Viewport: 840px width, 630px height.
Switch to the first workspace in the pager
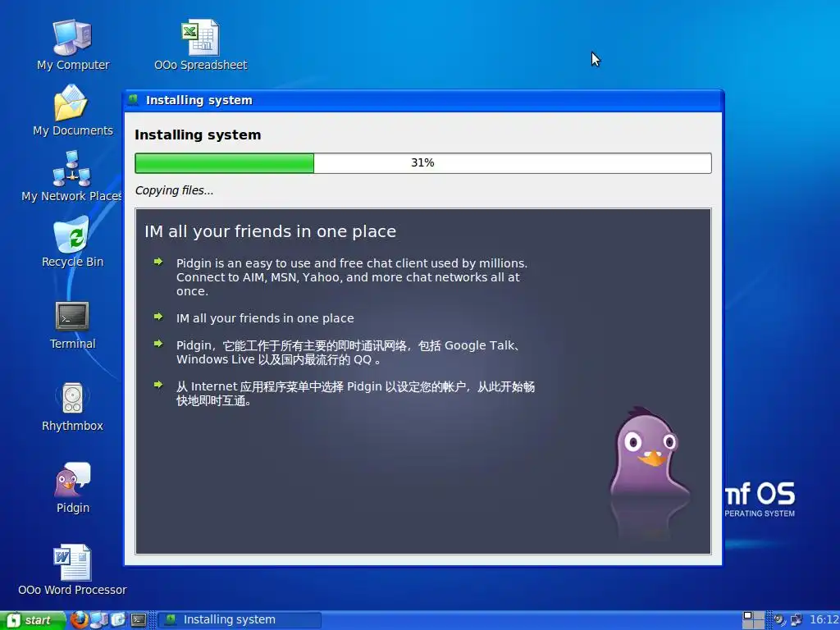(748, 615)
